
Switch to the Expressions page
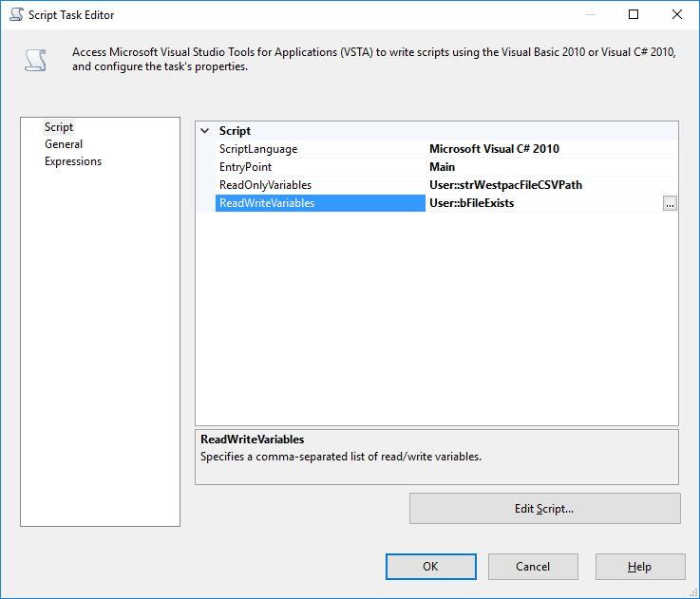click(x=73, y=161)
